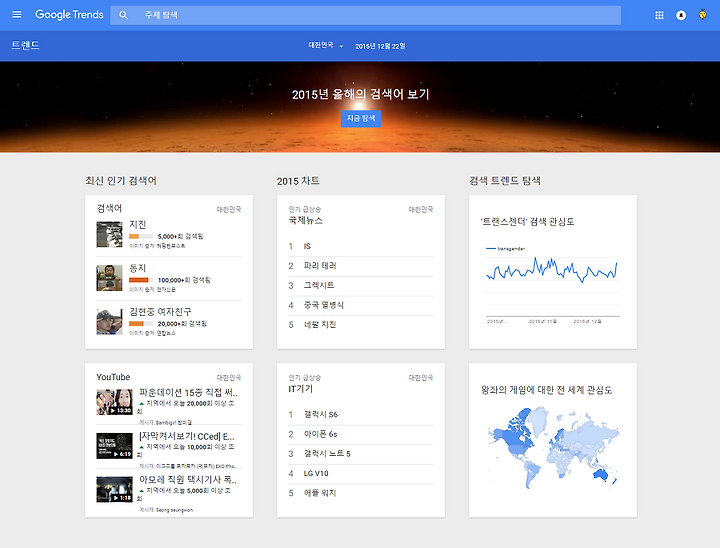Open the IT기기 chart heading

point(301,389)
